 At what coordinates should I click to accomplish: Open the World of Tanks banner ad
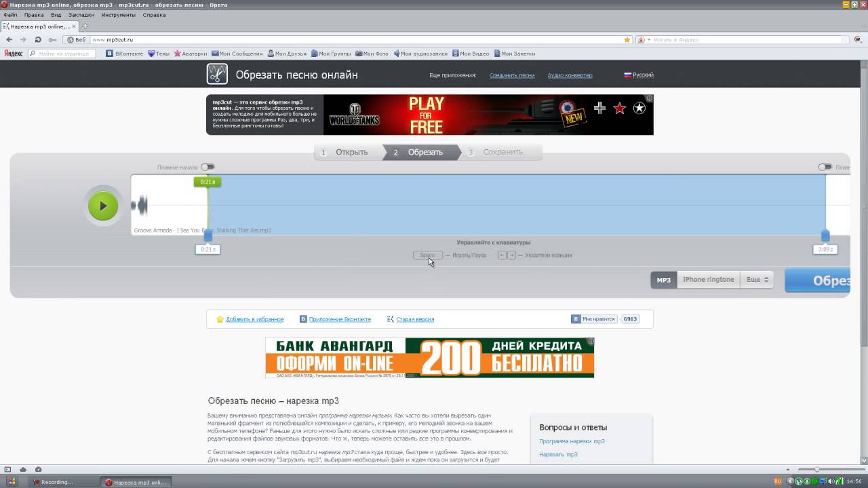click(488, 115)
